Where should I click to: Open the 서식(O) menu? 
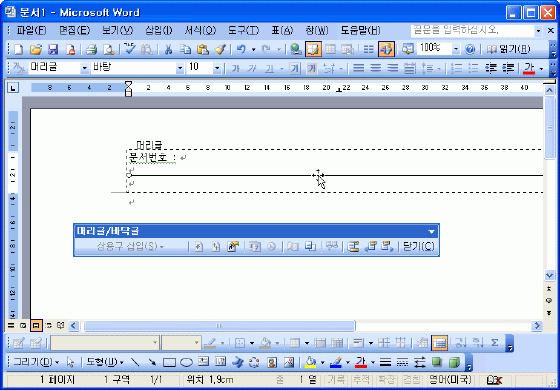(x=200, y=30)
